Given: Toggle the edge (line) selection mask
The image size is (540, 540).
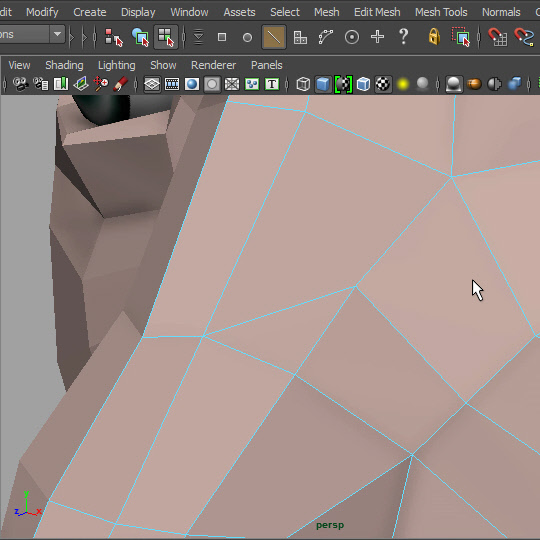Looking at the screenshot, I should [274, 37].
